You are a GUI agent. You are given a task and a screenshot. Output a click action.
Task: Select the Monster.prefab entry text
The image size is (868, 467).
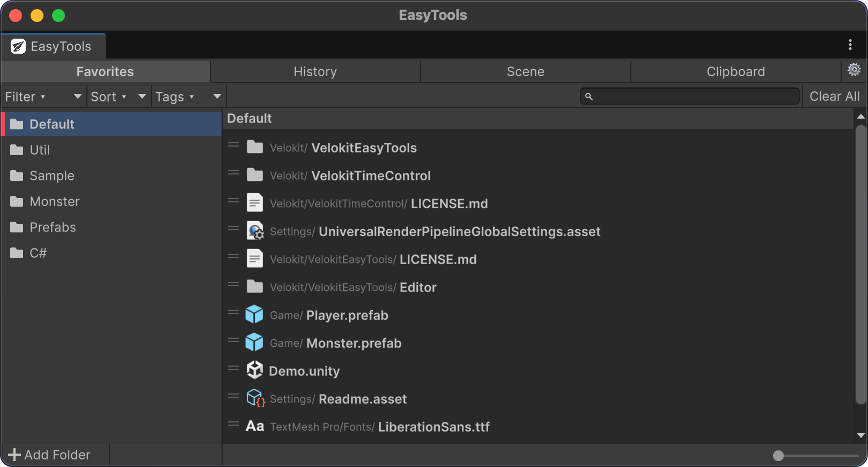354,343
